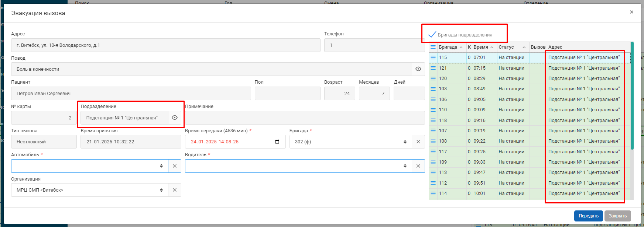
Task: Open row menu icon for brigade 115
Action: coord(433,57)
